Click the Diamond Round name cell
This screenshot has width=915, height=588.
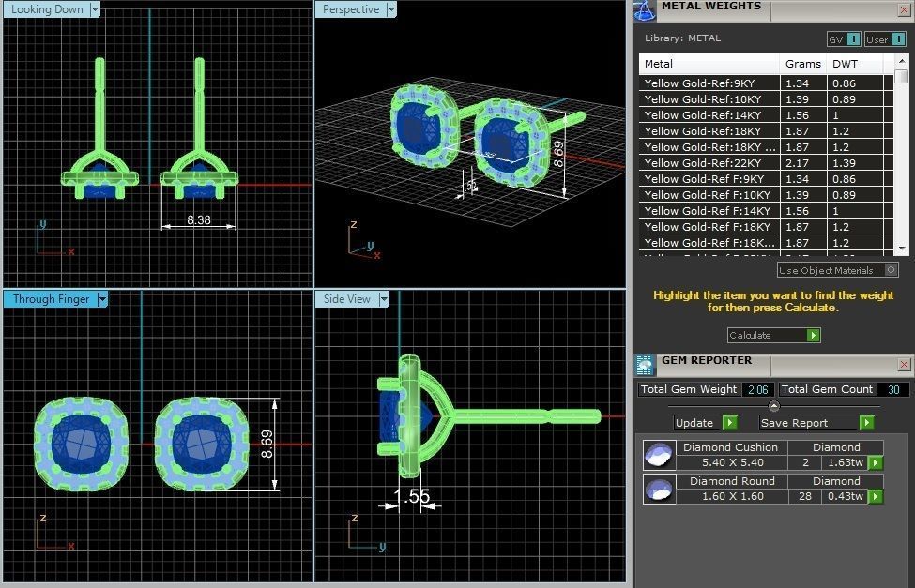point(732,481)
